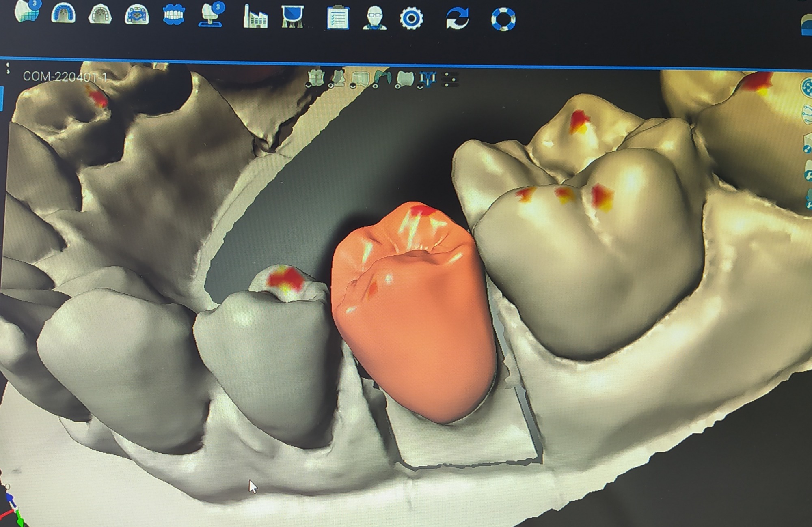
Task: Open the lifebuoy help icon
Action: pyautogui.click(x=503, y=19)
